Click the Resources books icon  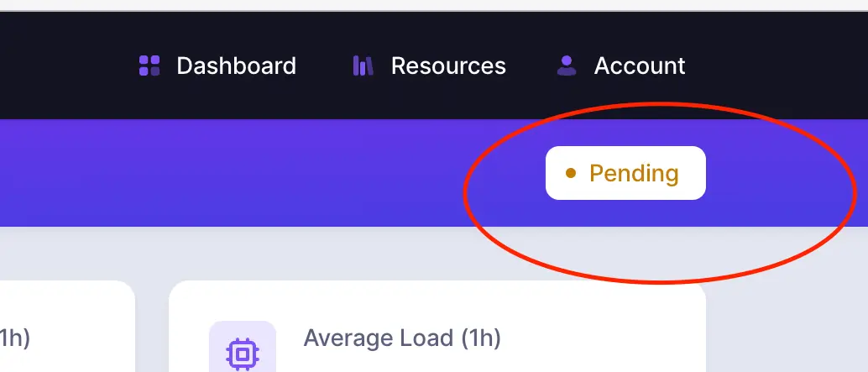point(363,65)
